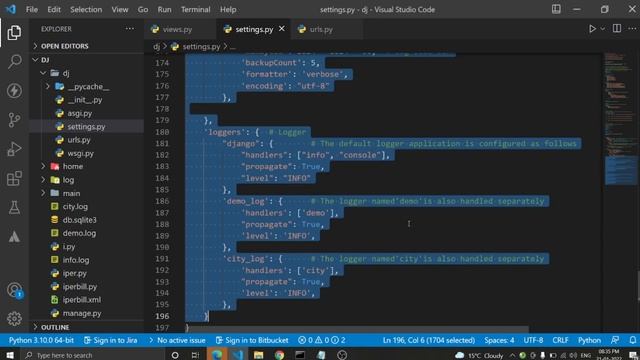
Task: Open asgi.py in explorer
Action: tap(80, 113)
